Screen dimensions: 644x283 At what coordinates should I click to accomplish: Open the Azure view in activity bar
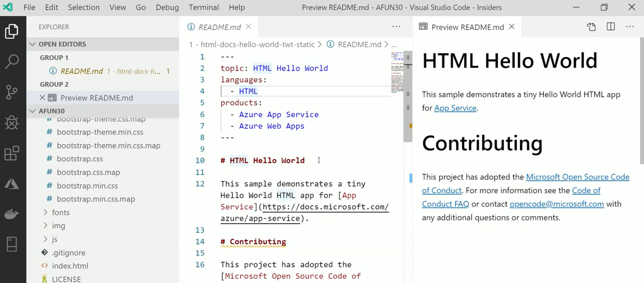[x=11, y=184]
